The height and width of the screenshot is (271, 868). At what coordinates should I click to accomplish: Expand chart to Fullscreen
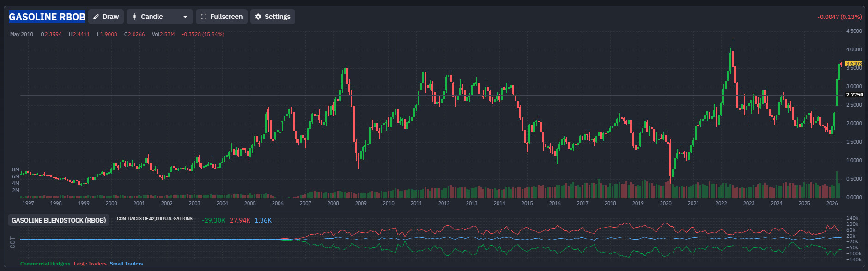click(x=222, y=17)
